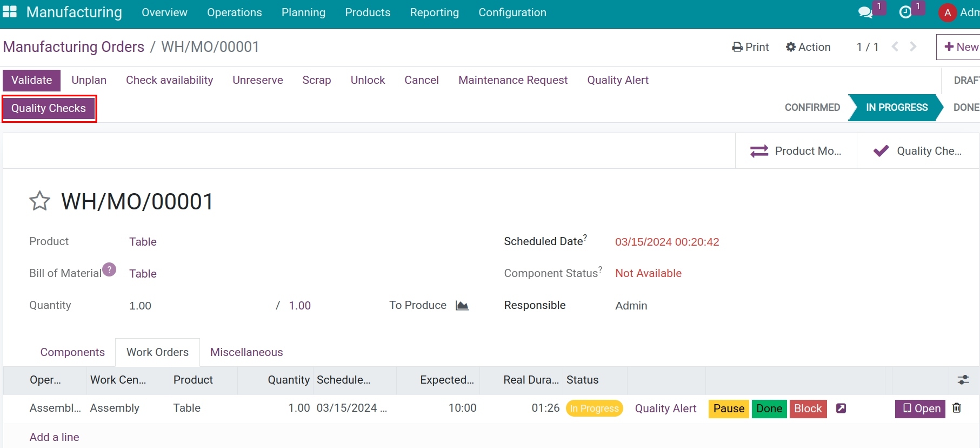
Task: Add a line to work orders
Action: (54, 437)
